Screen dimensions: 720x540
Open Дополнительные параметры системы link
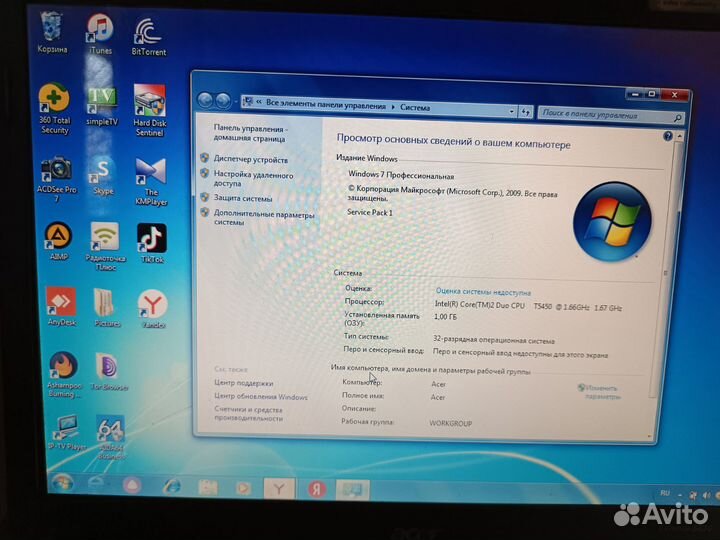tap(264, 218)
